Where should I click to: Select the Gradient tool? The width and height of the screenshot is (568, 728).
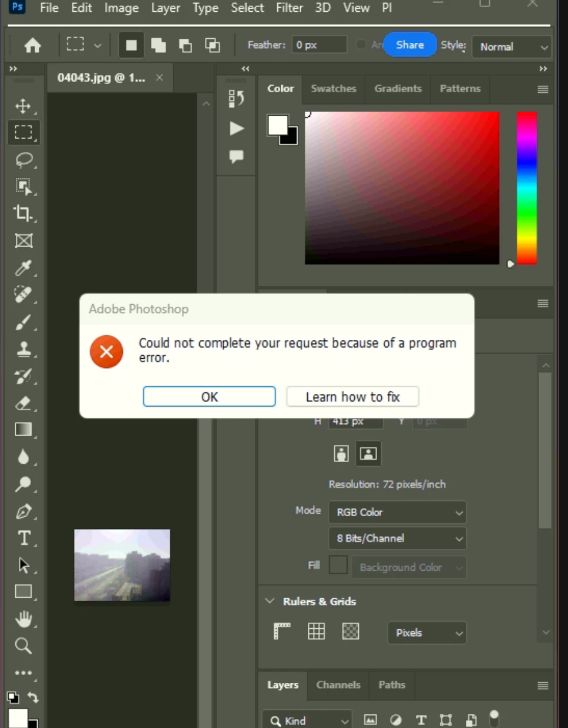coord(23,430)
